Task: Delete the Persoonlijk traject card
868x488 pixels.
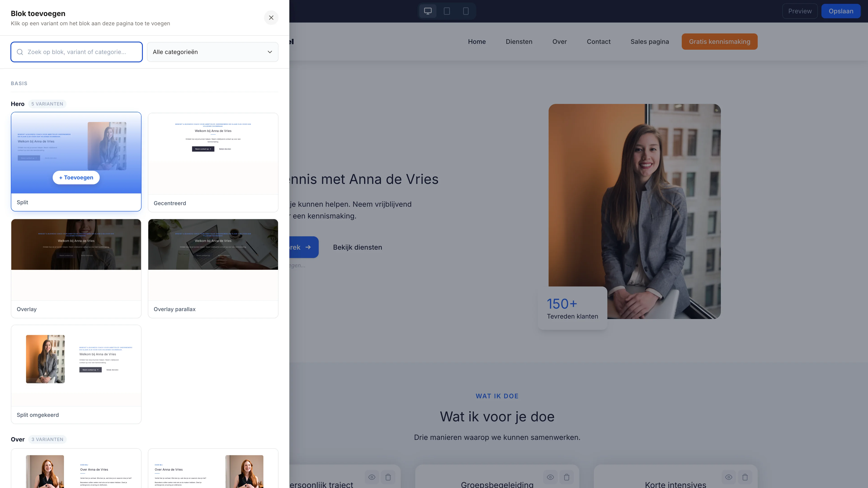Action: [388, 477]
